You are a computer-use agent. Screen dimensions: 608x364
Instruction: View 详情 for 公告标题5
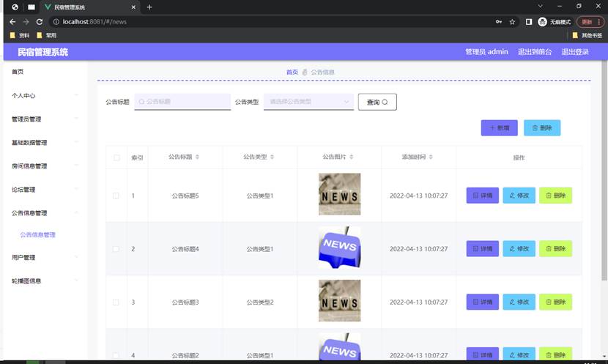482,196
